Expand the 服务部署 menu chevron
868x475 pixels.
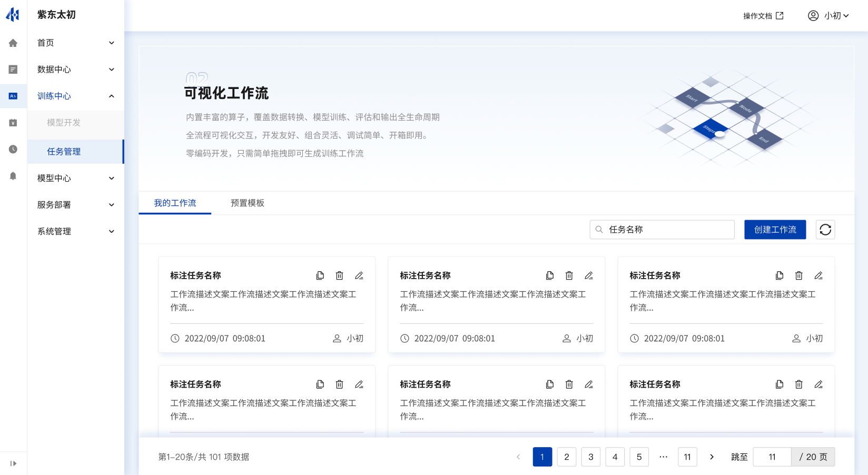[x=112, y=205]
